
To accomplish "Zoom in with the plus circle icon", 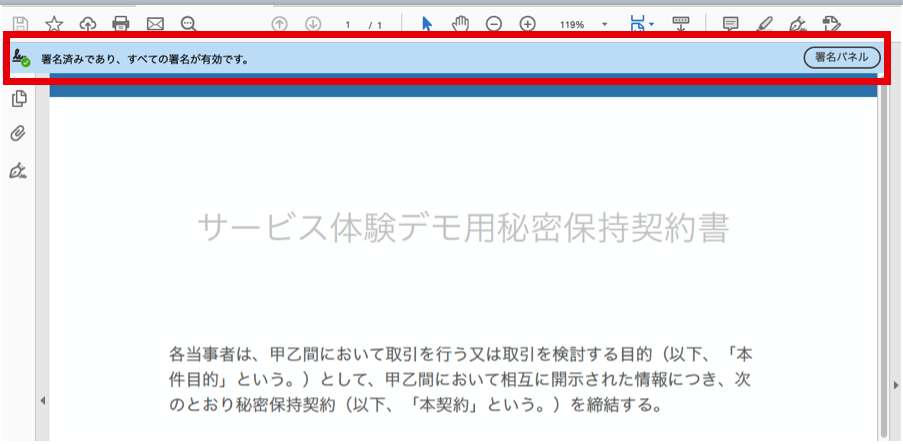I will click(x=528, y=24).
